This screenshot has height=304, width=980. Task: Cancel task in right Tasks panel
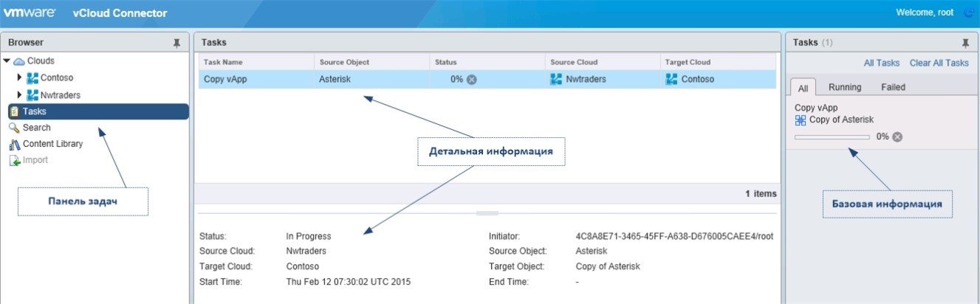(897, 137)
